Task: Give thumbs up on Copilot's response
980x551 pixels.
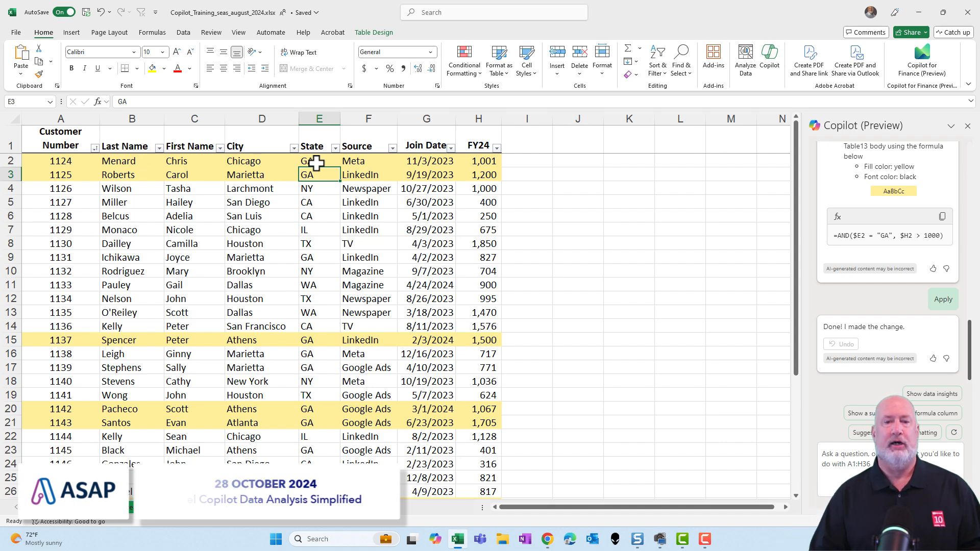Action: coord(933,358)
